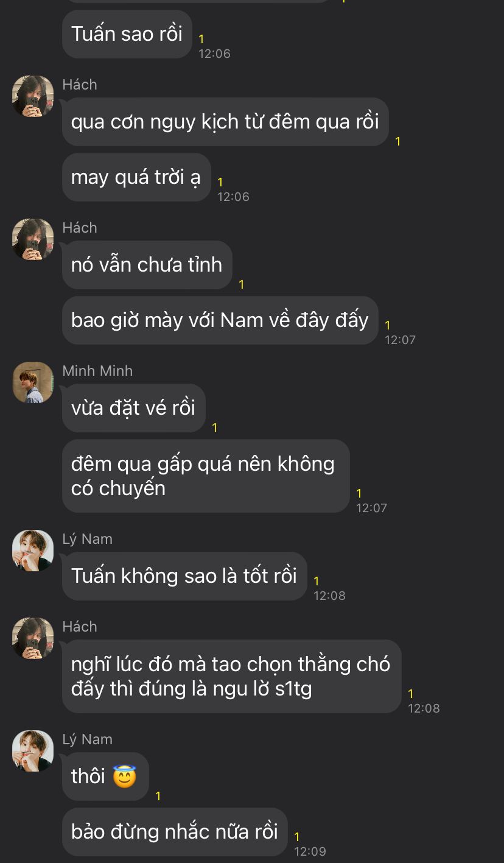Tap Hách's avatar beside 'qua cơn nguy kịch' message

pos(33,96)
